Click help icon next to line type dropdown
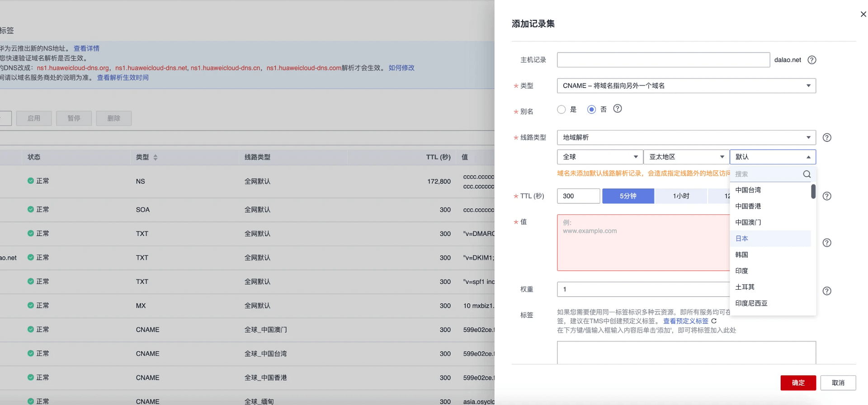 pyautogui.click(x=826, y=137)
